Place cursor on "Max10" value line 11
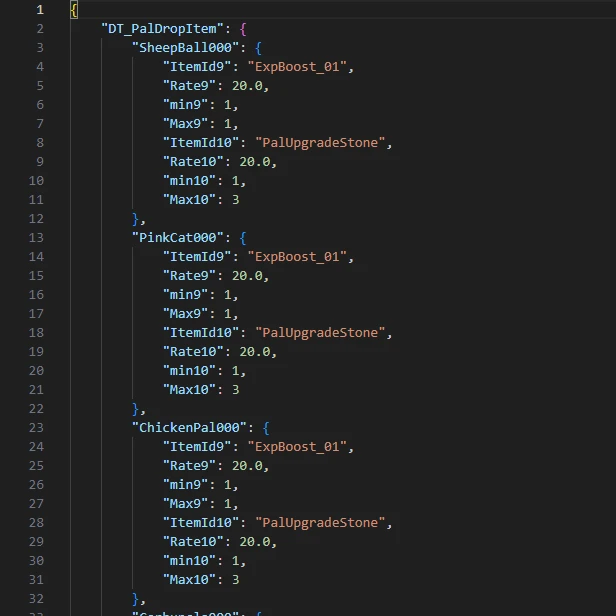Image resolution: width=616 pixels, height=616 pixels. (236, 200)
